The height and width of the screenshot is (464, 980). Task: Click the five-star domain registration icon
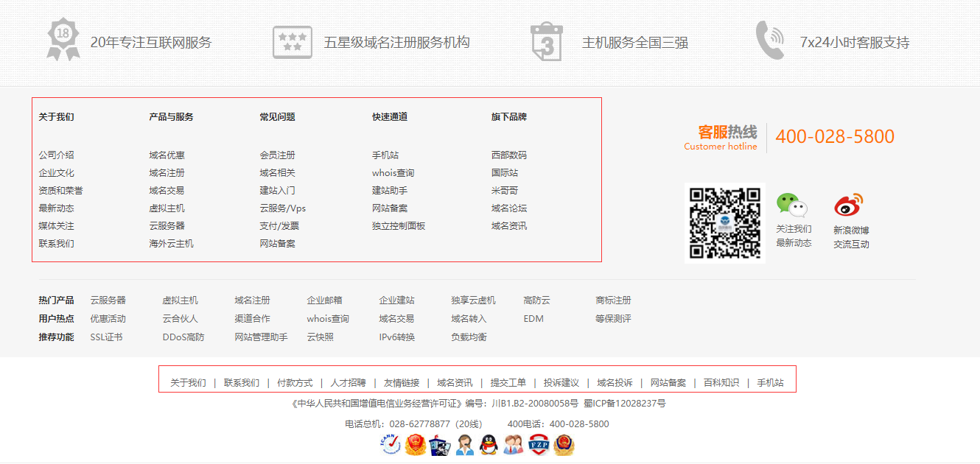tap(292, 42)
